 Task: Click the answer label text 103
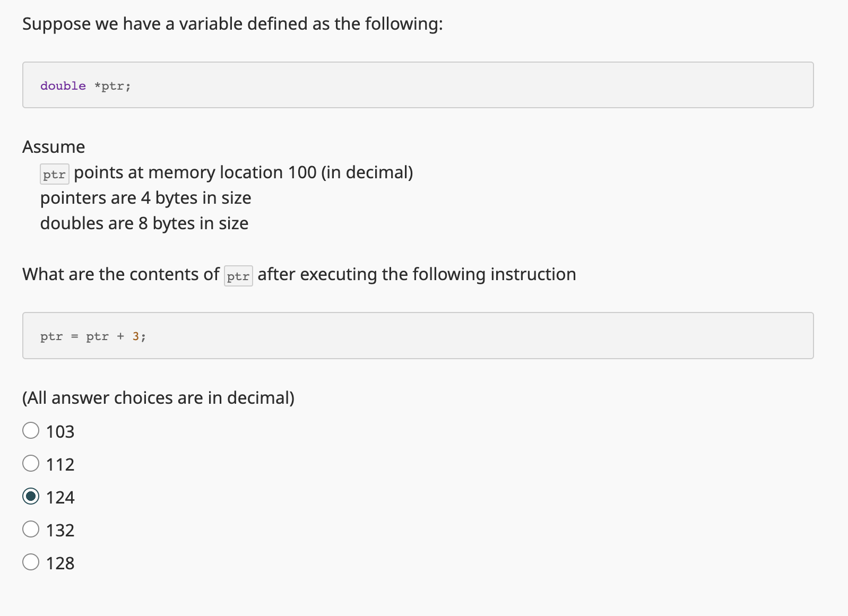tap(59, 431)
